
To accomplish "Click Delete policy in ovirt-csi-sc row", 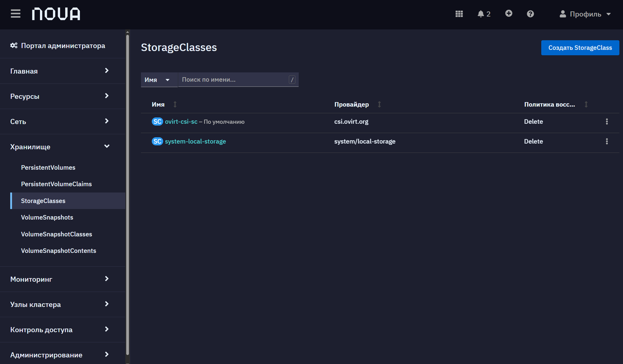I will pos(533,122).
